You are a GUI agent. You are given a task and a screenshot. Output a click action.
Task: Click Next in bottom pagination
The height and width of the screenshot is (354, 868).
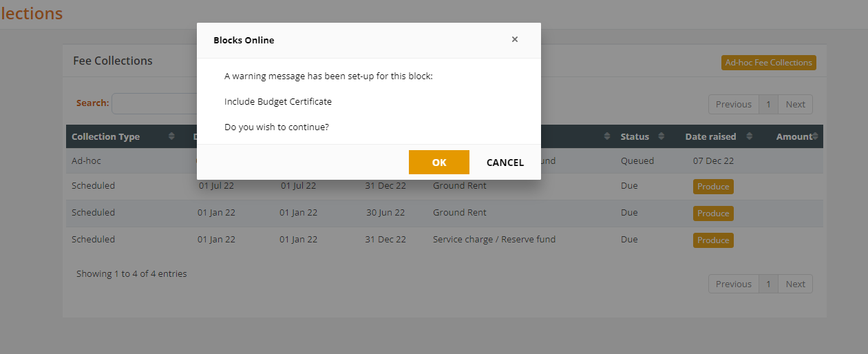point(795,284)
